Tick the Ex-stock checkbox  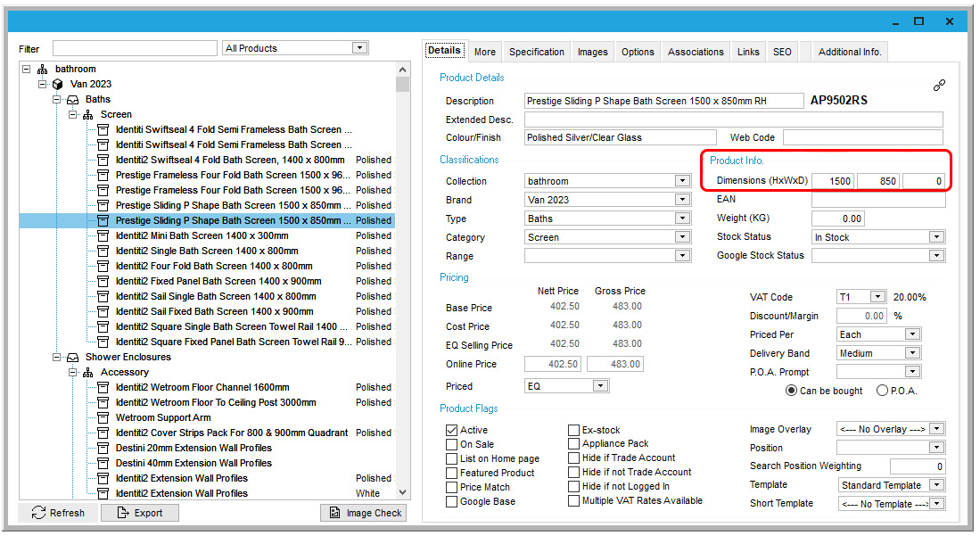tap(573, 430)
